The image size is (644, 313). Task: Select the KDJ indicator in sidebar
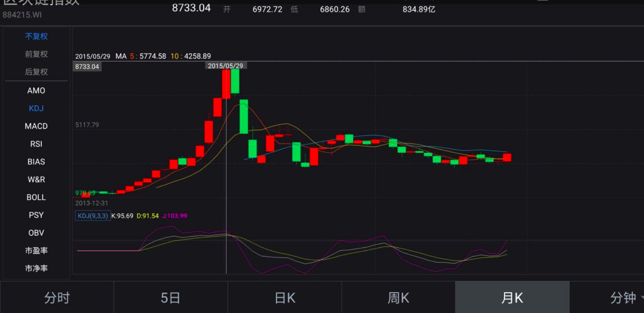pyautogui.click(x=36, y=108)
